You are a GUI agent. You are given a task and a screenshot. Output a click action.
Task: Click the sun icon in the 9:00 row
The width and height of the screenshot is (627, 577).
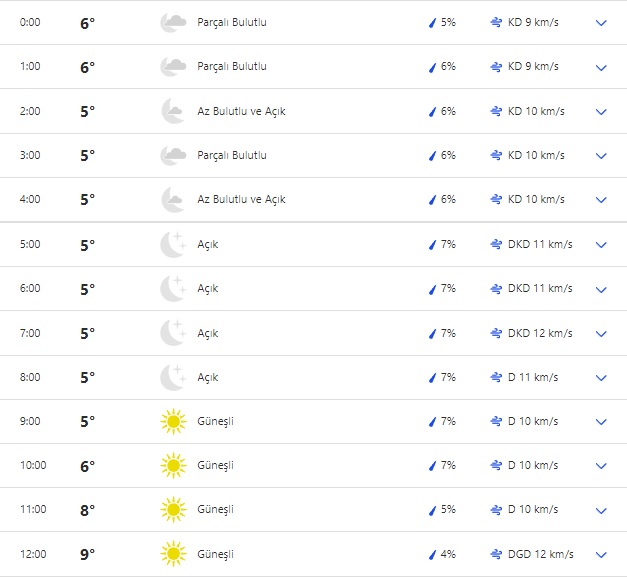173,421
